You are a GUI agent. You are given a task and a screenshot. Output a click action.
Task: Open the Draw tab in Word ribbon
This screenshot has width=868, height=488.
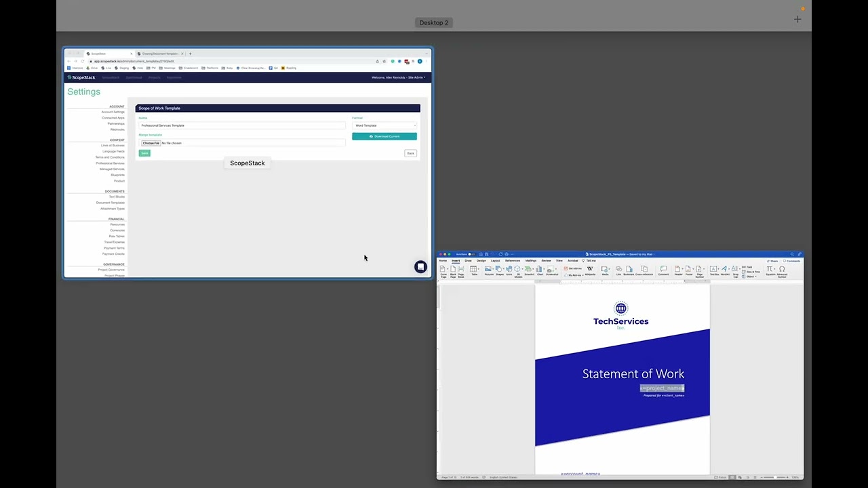coord(468,260)
